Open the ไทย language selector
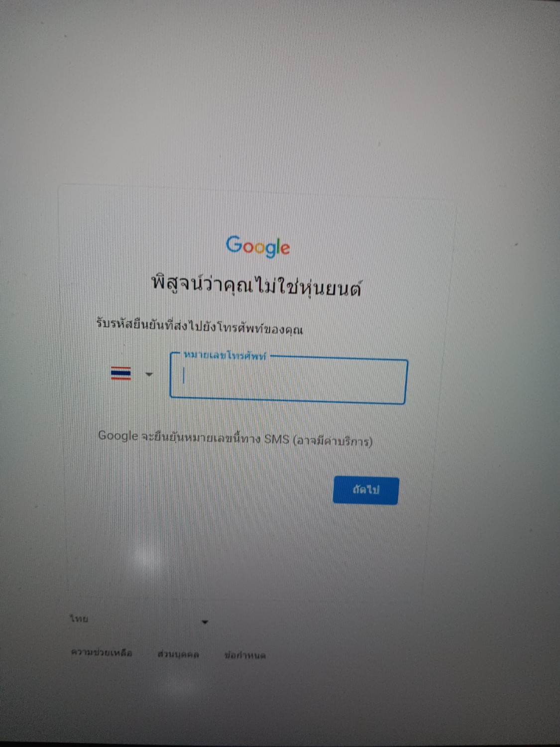560x747 pixels. 139,620
